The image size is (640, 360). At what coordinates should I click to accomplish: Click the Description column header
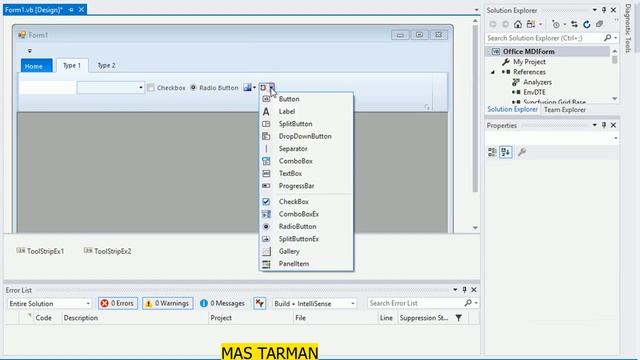click(x=80, y=318)
